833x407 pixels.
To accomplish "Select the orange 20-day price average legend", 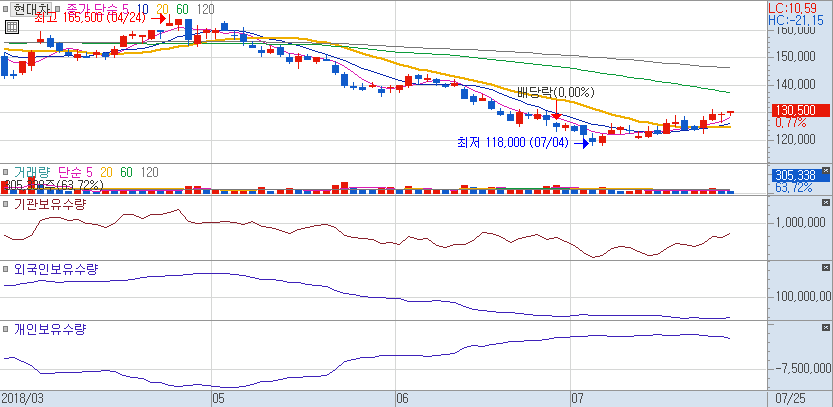I will coord(163,9).
